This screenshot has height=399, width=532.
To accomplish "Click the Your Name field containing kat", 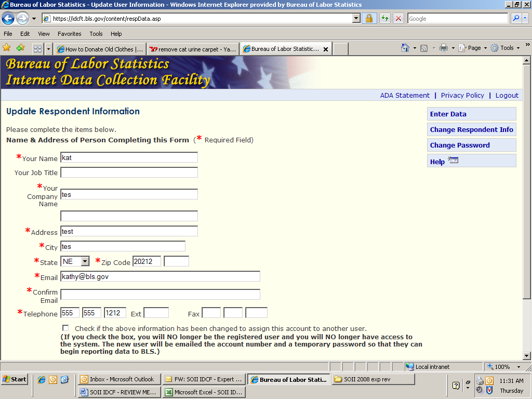I will coord(129,157).
